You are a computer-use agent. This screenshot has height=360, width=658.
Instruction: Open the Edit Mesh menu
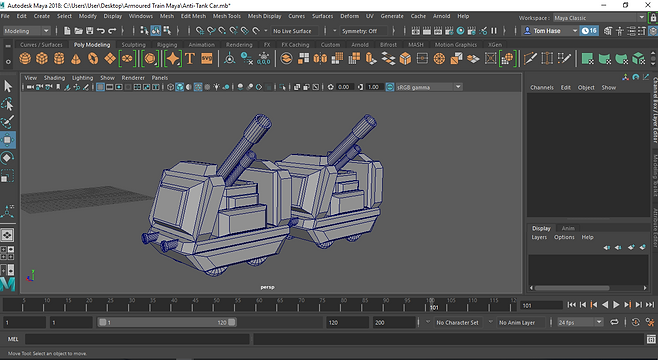click(x=193, y=16)
